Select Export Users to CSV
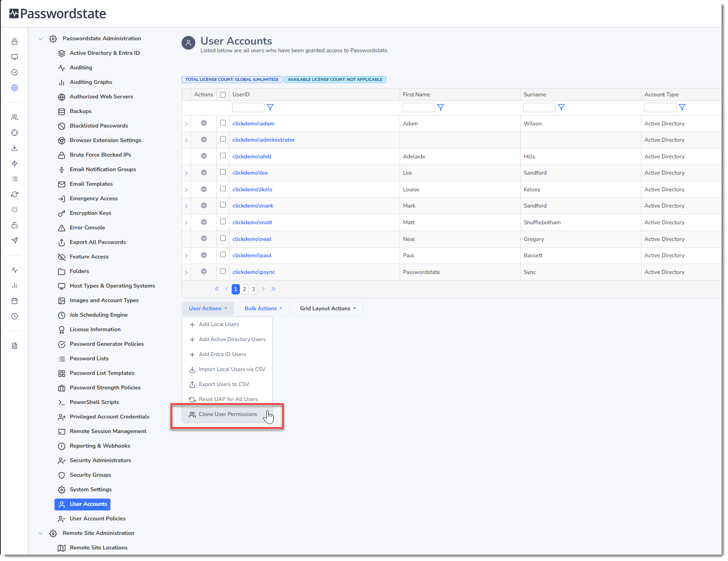This screenshot has width=728, height=561. pos(227,384)
